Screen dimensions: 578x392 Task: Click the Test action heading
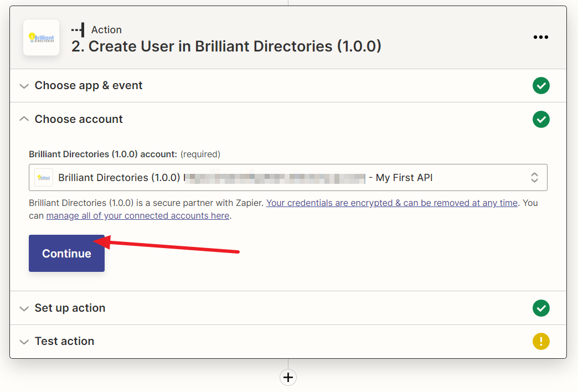tap(65, 341)
